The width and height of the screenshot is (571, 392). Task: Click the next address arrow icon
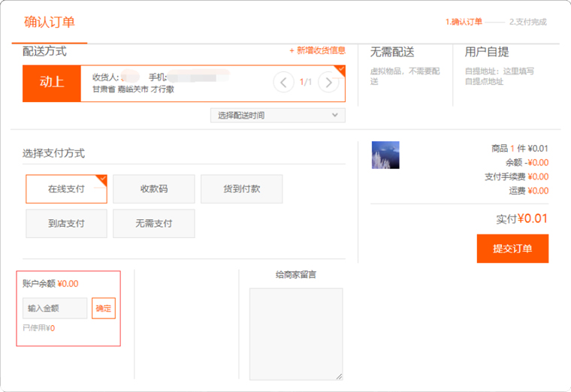point(328,82)
